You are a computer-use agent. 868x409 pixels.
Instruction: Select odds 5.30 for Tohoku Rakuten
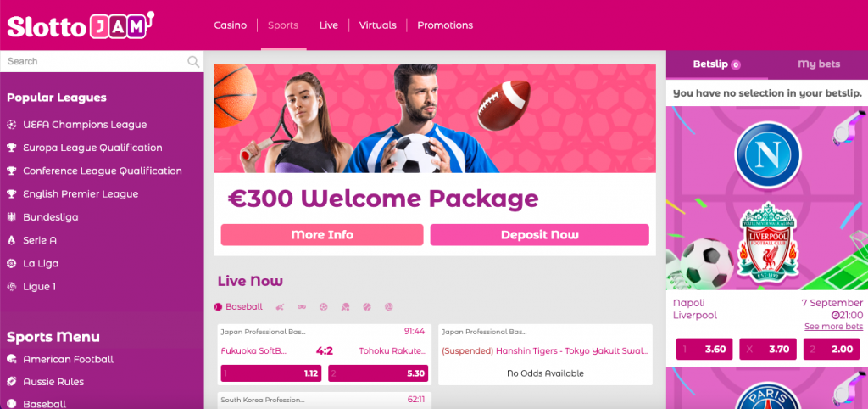[x=380, y=373]
